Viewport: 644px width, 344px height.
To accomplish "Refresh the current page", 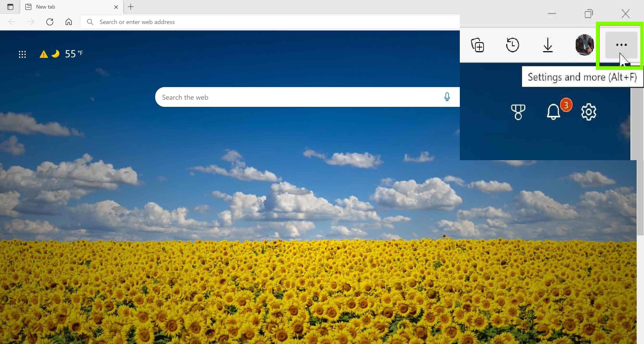I will pyautogui.click(x=50, y=22).
